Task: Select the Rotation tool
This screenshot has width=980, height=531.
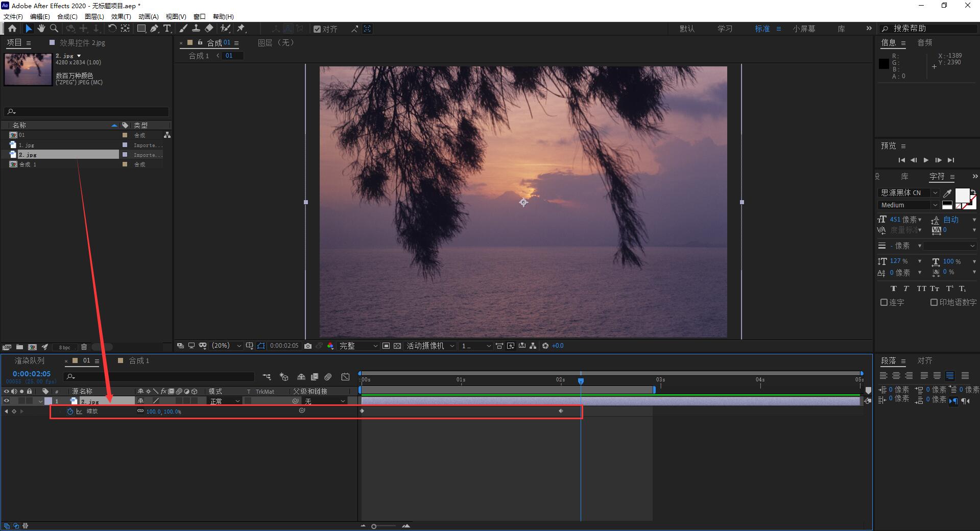Action: (112, 29)
